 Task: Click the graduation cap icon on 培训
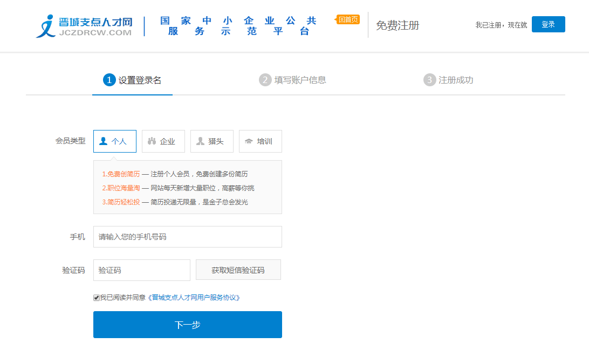(x=249, y=141)
